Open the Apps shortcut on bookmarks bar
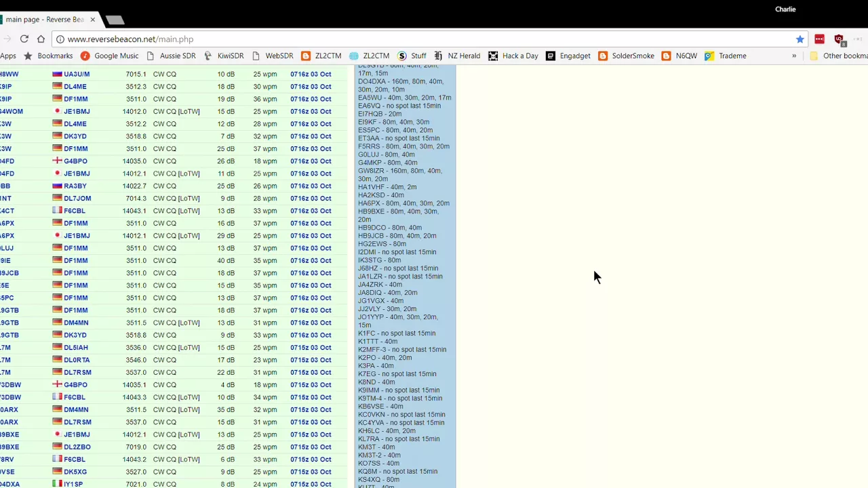Screen dimensions: 868x488 [x=8, y=56]
